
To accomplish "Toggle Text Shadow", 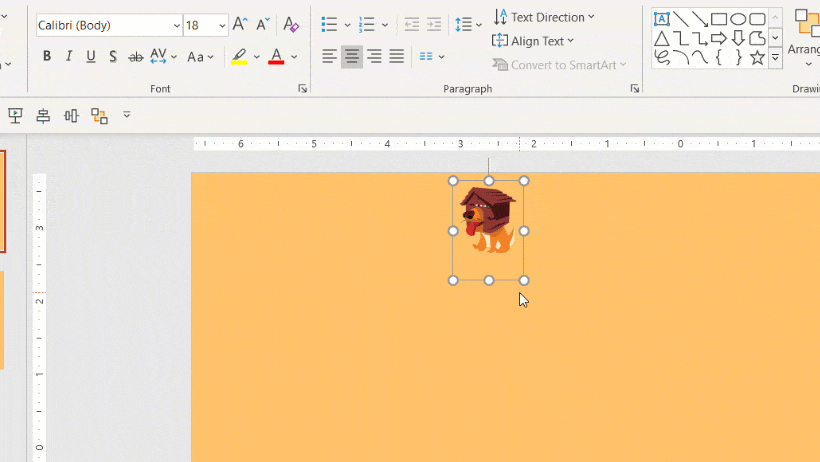I will click(112, 56).
